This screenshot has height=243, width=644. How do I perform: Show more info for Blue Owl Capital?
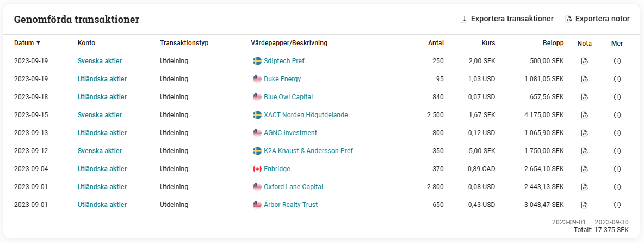(x=617, y=97)
